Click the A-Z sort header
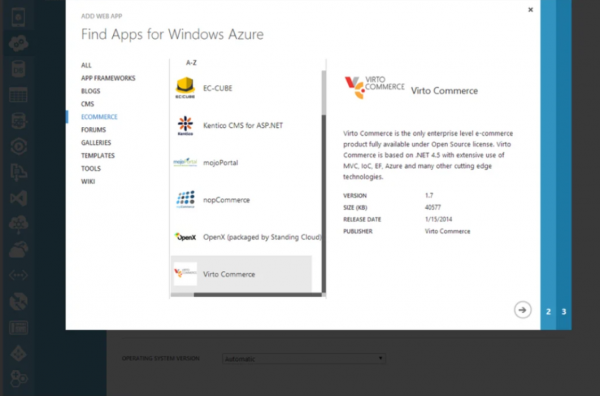600x396 pixels. (191, 63)
